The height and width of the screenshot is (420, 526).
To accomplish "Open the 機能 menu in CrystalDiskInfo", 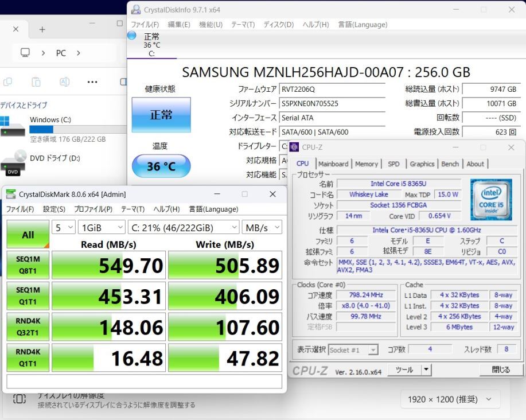I will tap(210, 24).
